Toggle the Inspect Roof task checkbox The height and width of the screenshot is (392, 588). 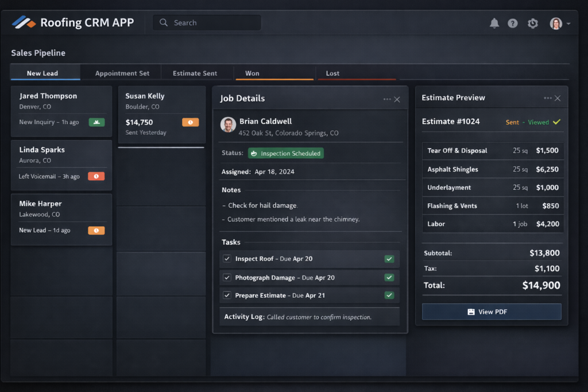click(227, 259)
